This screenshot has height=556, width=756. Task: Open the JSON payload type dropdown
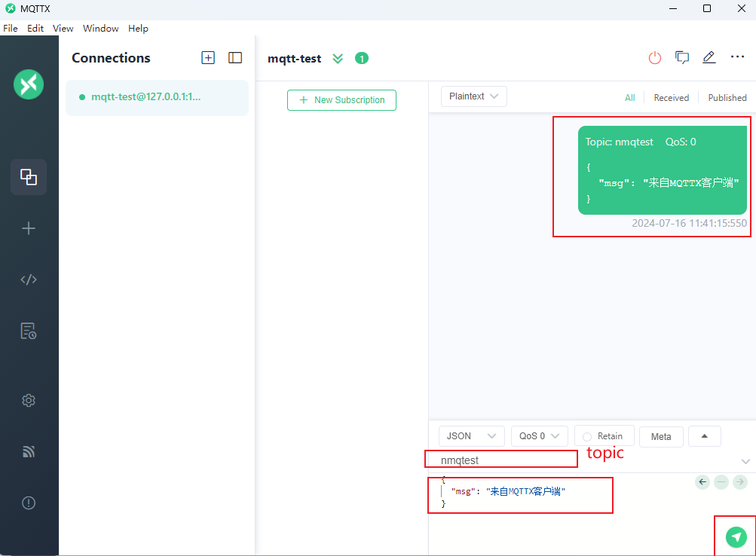click(x=472, y=436)
